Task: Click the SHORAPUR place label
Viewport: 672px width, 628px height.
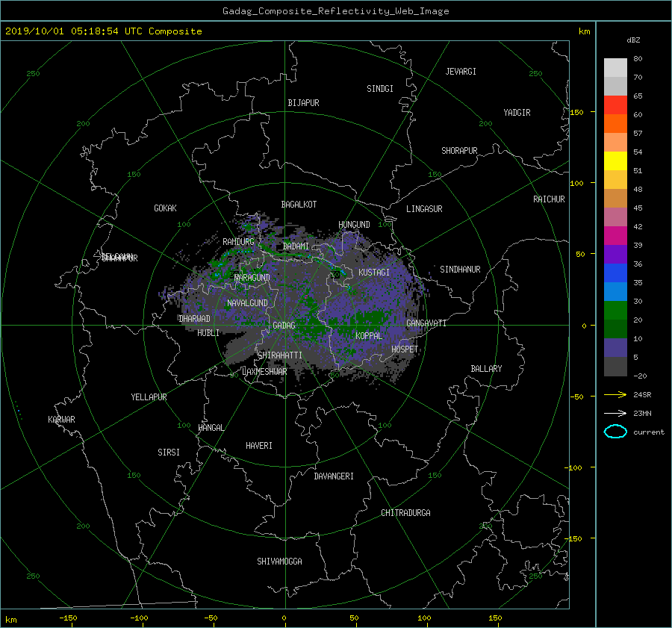Action: click(459, 151)
